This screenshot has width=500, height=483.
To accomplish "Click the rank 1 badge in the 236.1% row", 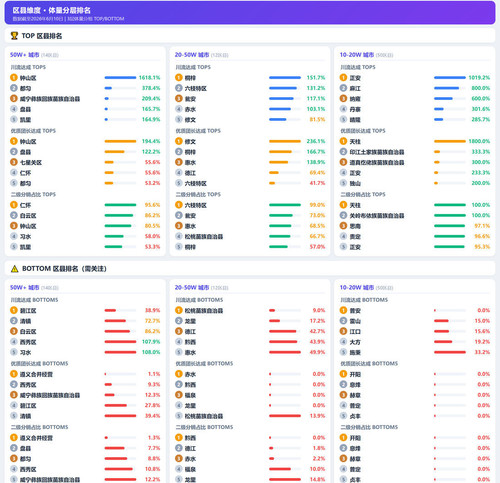I will coord(179,141).
